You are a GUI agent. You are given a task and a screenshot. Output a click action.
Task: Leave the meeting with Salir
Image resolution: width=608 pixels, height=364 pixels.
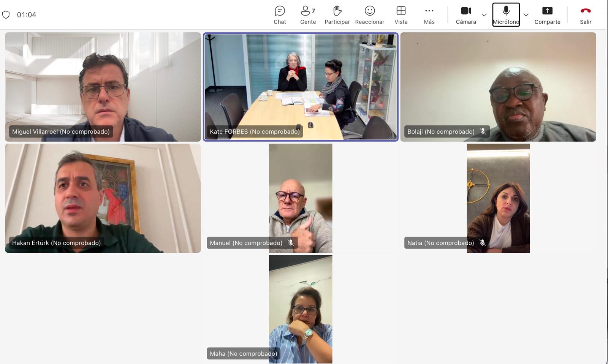click(585, 15)
